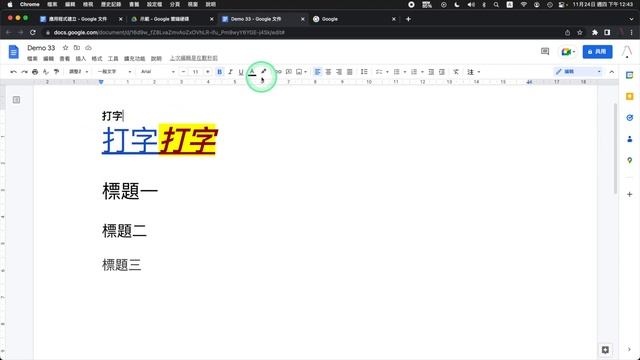Open line and paragraph spacing

(x=364, y=72)
